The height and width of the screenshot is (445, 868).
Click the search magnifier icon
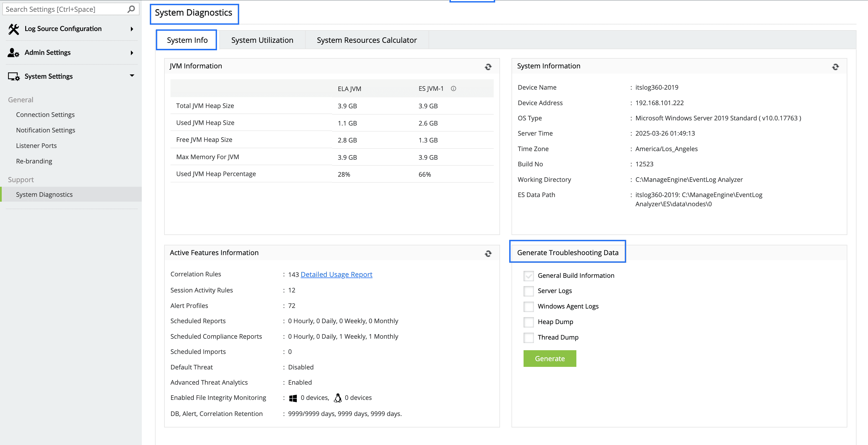(x=131, y=9)
